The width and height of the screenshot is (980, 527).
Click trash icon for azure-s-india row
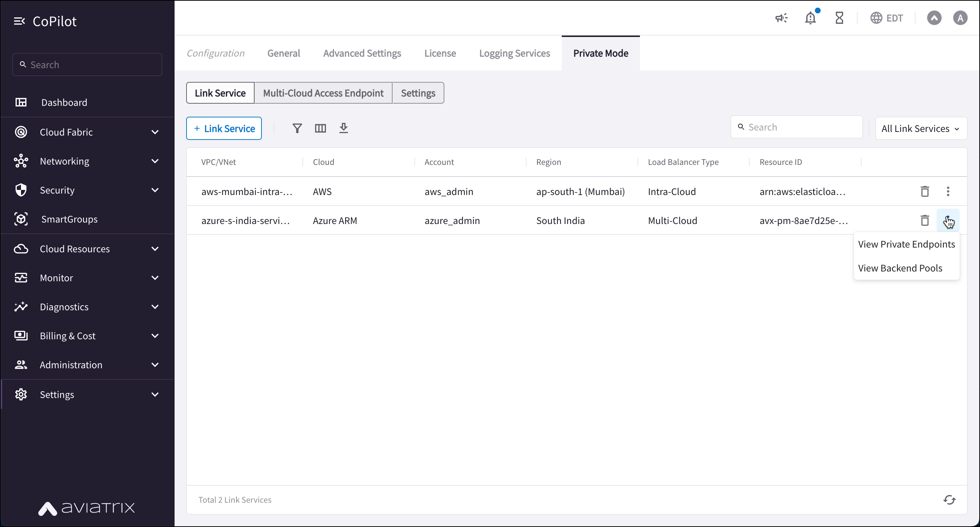[x=925, y=220]
